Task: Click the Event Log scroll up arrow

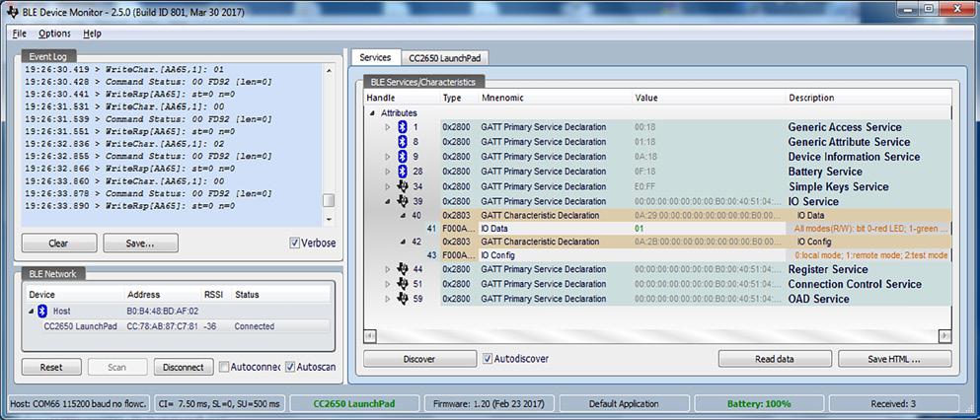Action: point(328,70)
